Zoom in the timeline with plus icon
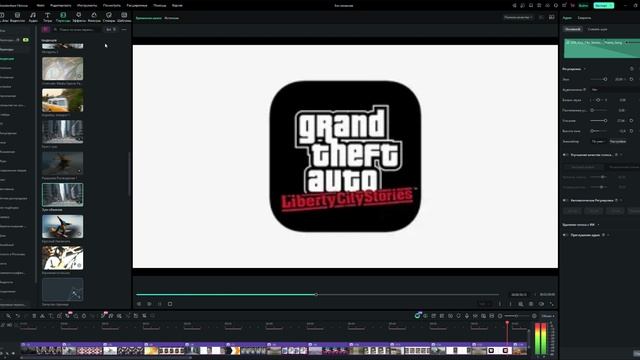The width and height of the screenshot is (640, 360). click(x=534, y=316)
